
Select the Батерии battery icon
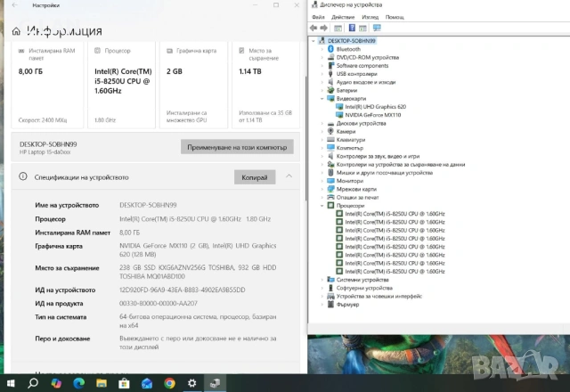click(330, 90)
